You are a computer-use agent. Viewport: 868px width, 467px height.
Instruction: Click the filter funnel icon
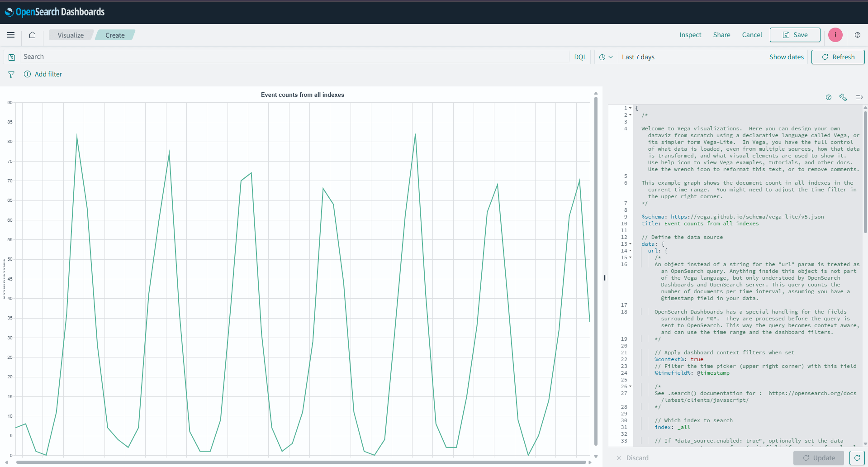(11, 74)
